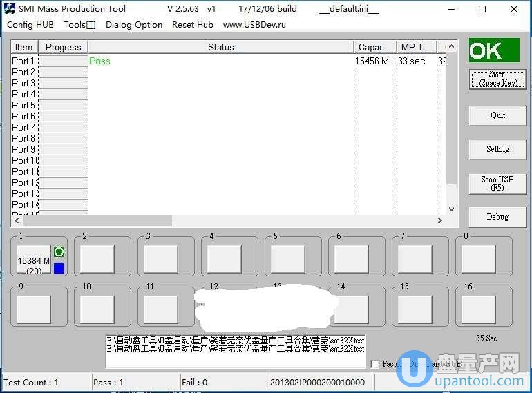Open the Setting button

497,148
